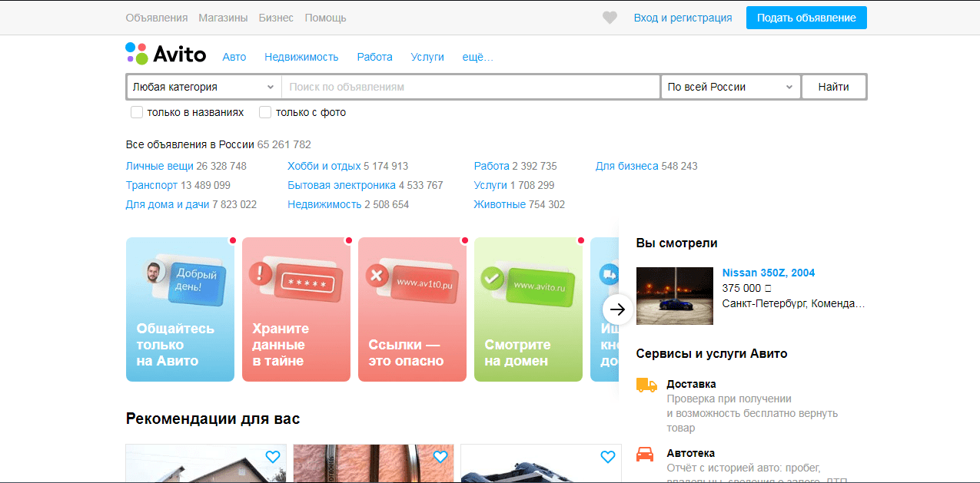Advance the tips carousel with the arrow button
Viewport: 980px width, 483px height.
click(x=617, y=310)
